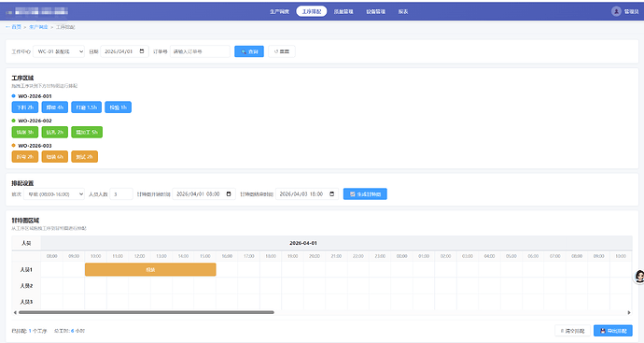Open the floating assistant avatar at right edge
The height and width of the screenshot is (343, 644).
coord(639,276)
